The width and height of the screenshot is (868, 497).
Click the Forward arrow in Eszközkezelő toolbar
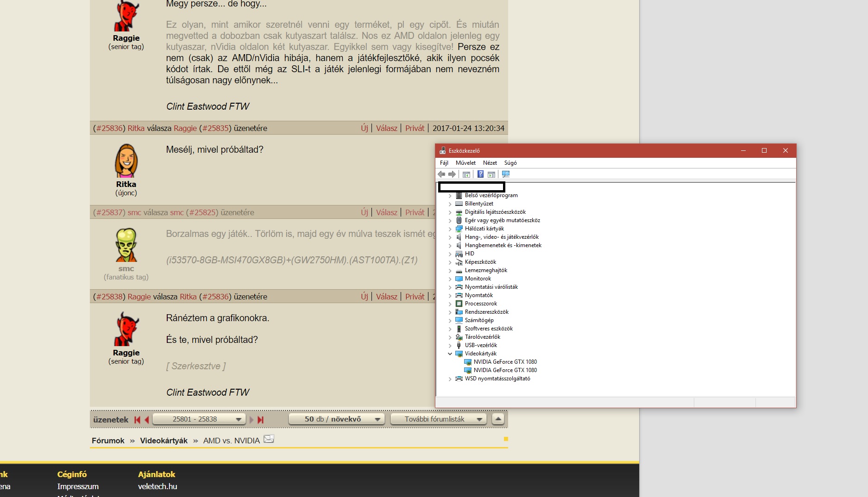click(452, 174)
